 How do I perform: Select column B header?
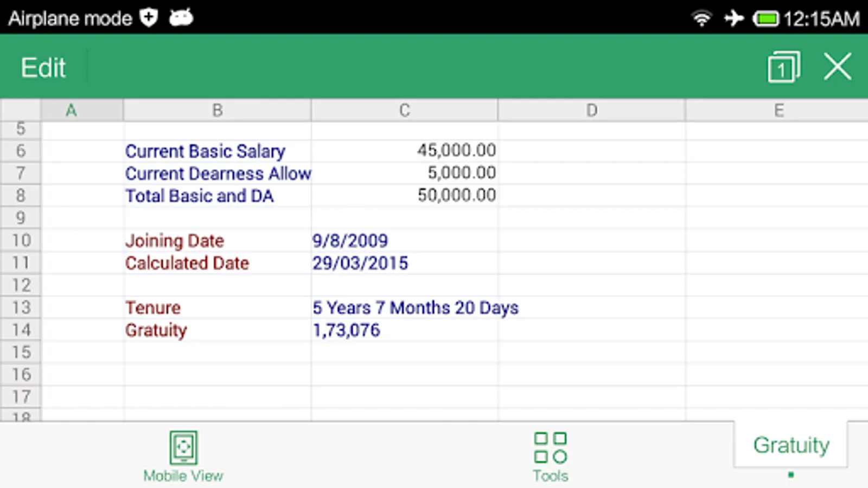pyautogui.click(x=217, y=110)
